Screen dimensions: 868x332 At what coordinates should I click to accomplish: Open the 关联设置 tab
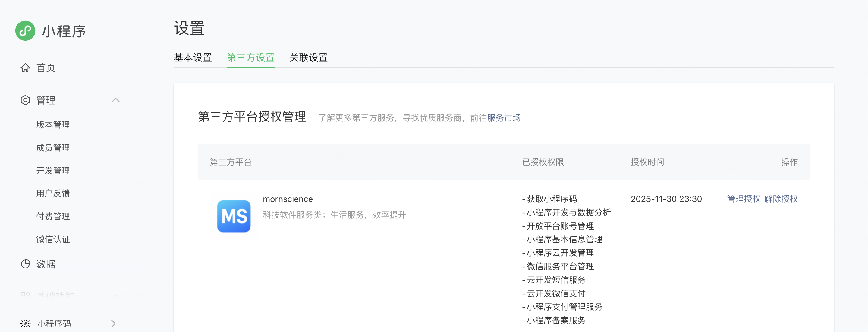pyautogui.click(x=308, y=58)
